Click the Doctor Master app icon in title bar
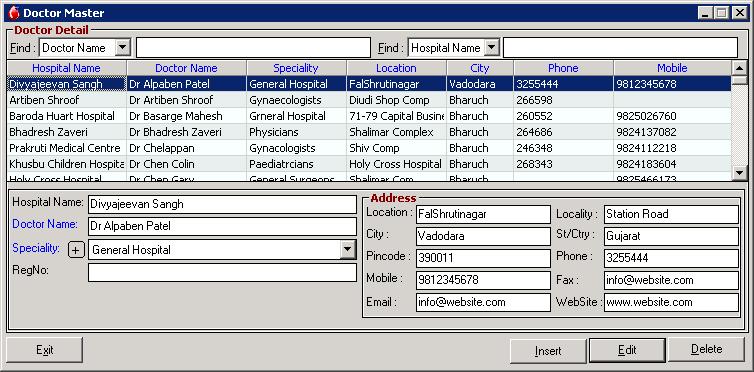Screen dimensions: 754x372 tap(14, 13)
